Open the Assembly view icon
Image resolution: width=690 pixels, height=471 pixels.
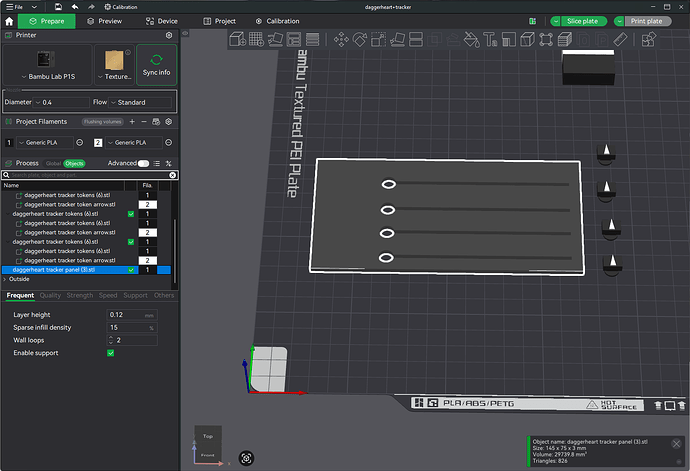[649, 39]
